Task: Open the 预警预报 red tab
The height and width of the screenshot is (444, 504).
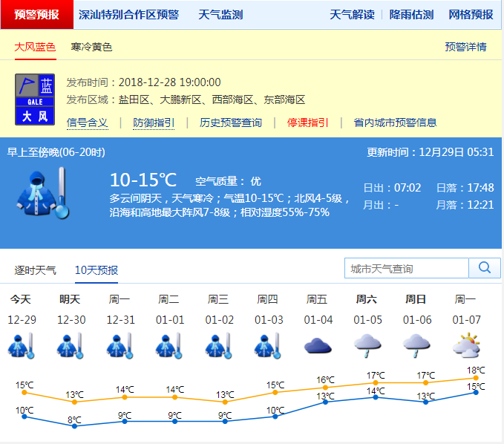Action: click(37, 14)
